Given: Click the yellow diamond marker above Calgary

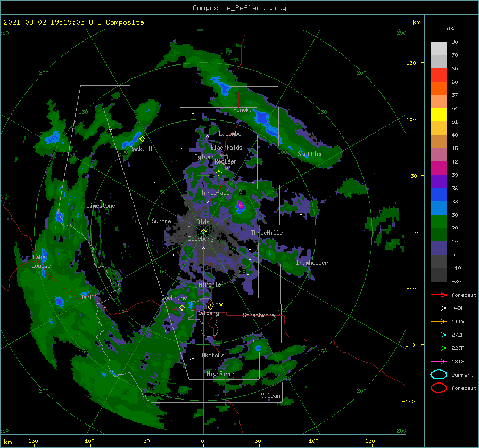Looking at the screenshot, I should coord(210,307).
